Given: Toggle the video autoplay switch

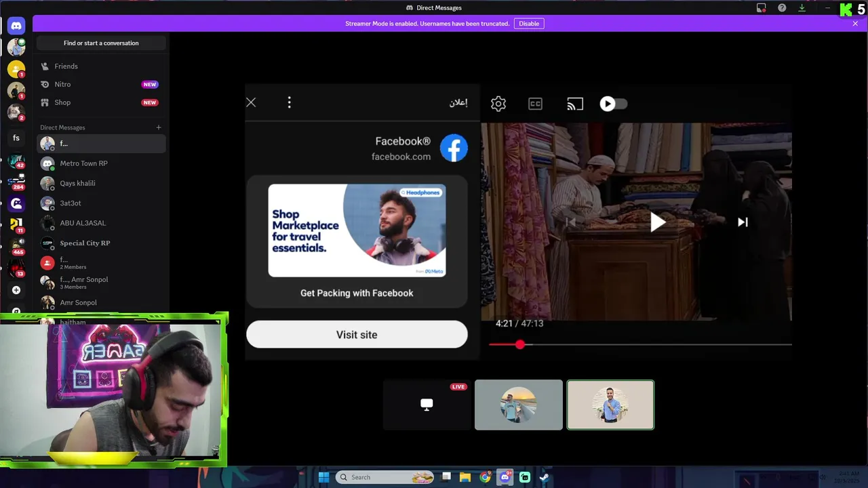Looking at the screenshot, I should pos(614,104).
